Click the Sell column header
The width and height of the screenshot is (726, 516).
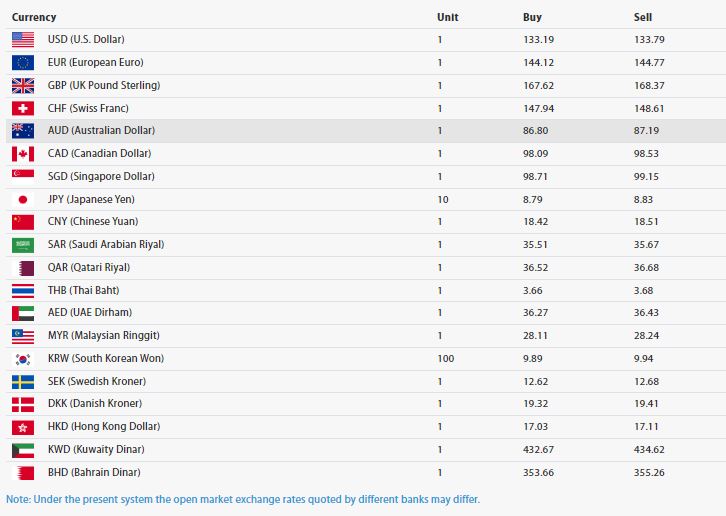(643, 17)
